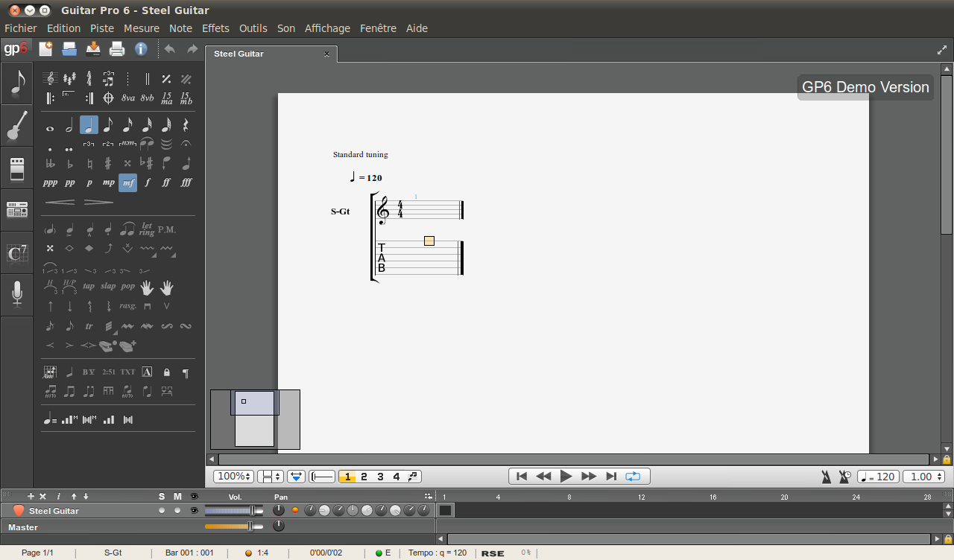Open the Edition note panel tab
The image size is (954, 560).
click(16, 84)
